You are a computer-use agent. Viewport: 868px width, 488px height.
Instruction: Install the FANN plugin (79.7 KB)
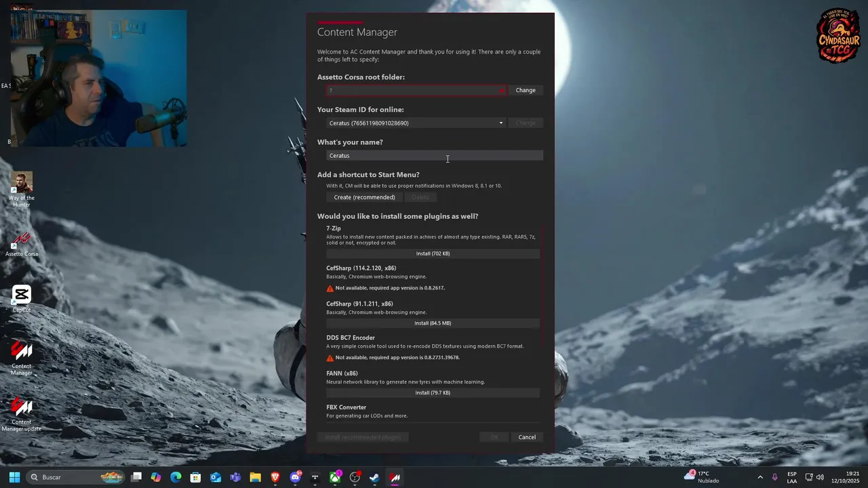[433, 392]
